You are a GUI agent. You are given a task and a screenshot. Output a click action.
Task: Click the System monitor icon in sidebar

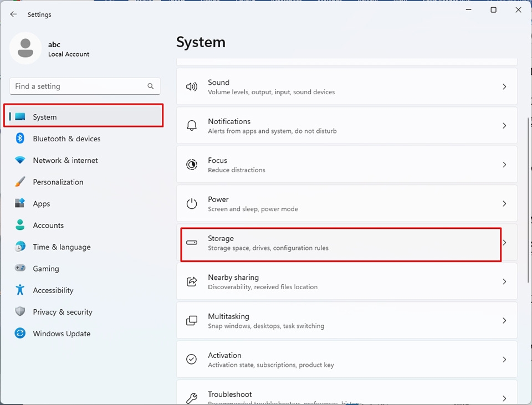(20, 117)
